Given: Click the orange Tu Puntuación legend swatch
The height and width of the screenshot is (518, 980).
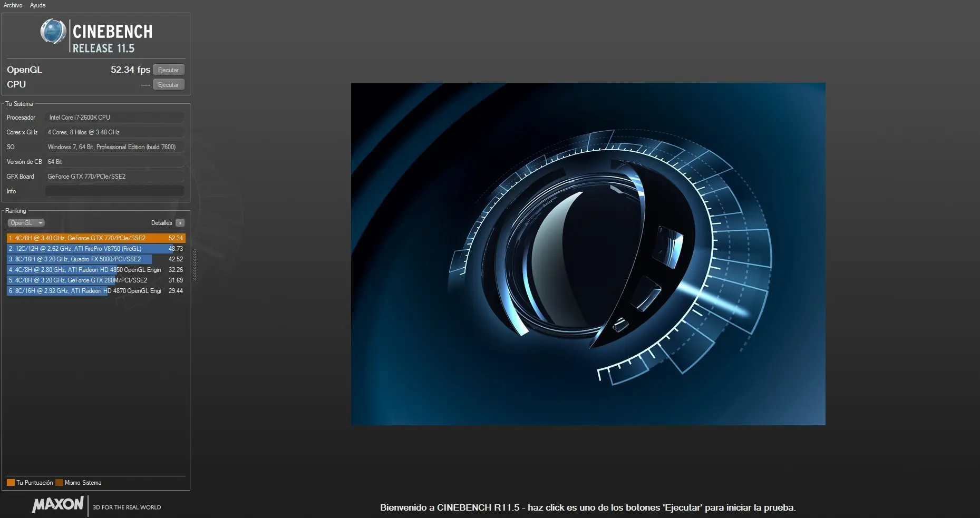Looking at the screenshot, I should [11, 483].
